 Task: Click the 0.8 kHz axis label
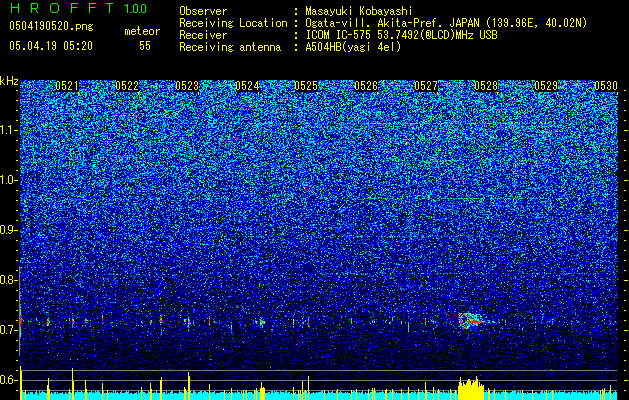point(9,280)
